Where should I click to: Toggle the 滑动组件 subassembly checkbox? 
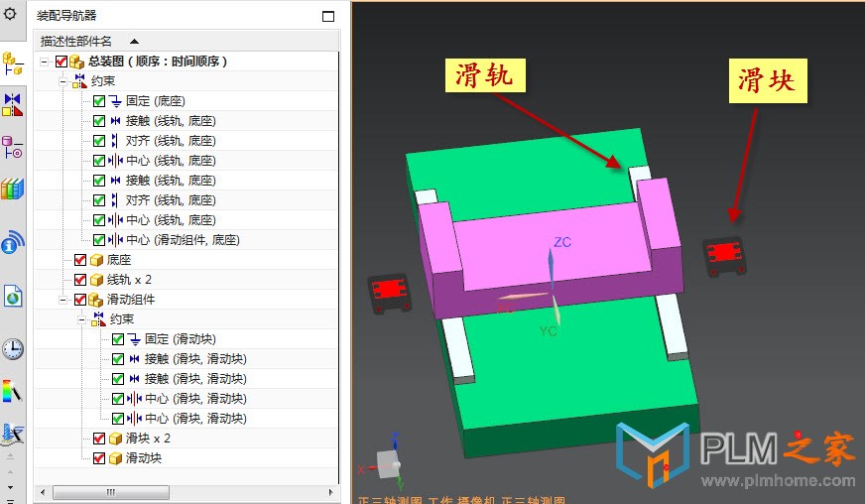pyautogui.click(x=80, y=300)
